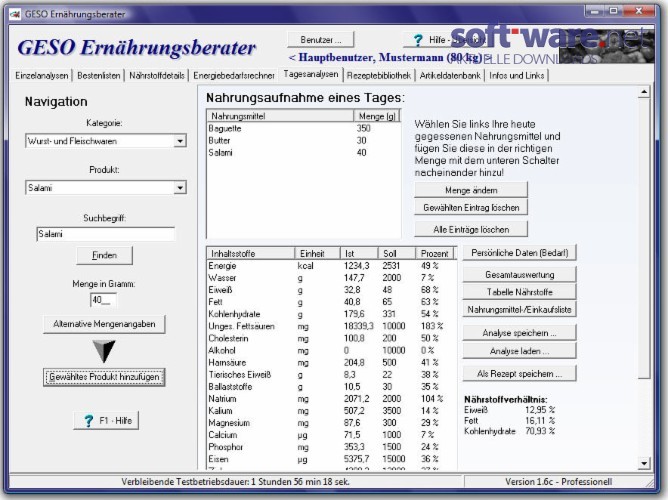Select the Natrium row
The image size is (668, 500).
331,399
